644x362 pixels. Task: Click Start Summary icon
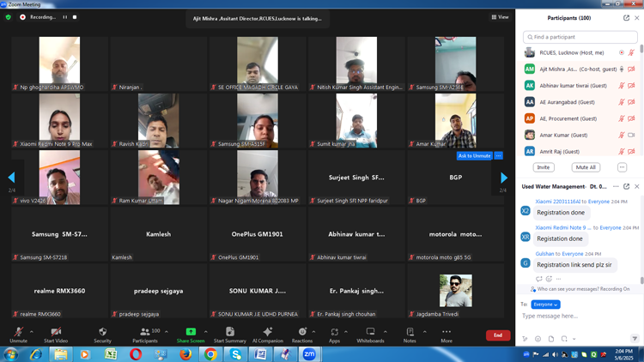230,332
